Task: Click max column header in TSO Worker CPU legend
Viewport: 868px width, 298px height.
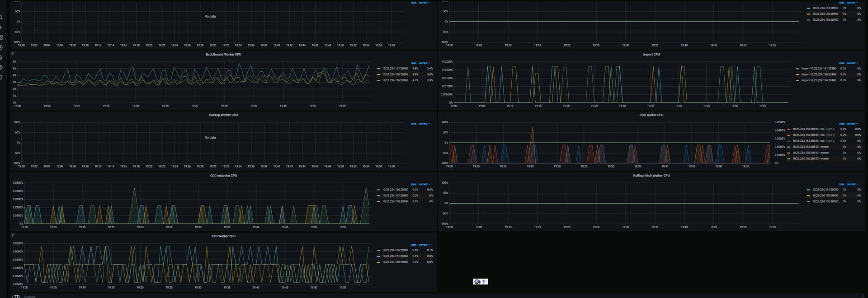Action: (x=413, y=245)
